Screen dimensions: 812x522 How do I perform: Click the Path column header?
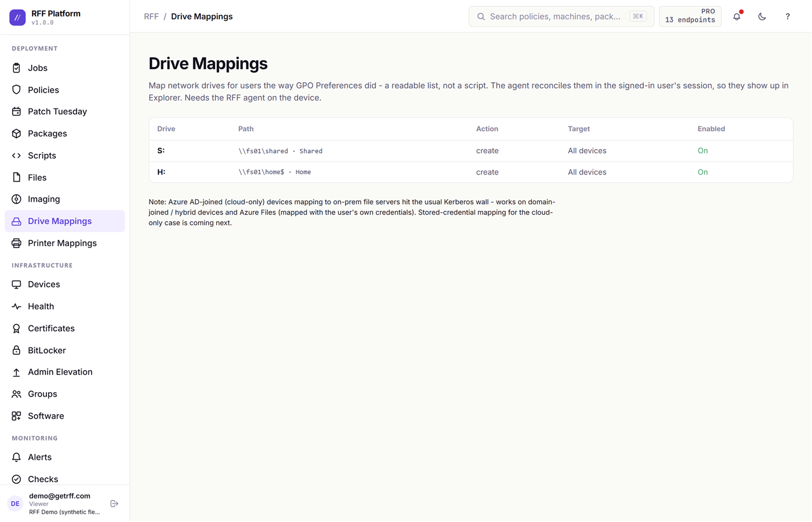pos(246,129)
